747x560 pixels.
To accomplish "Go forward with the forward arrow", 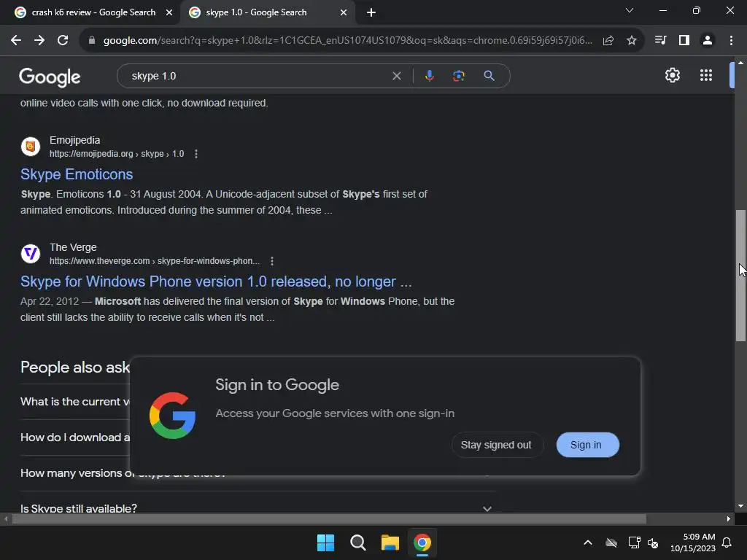I will click(x=39, y=41).
